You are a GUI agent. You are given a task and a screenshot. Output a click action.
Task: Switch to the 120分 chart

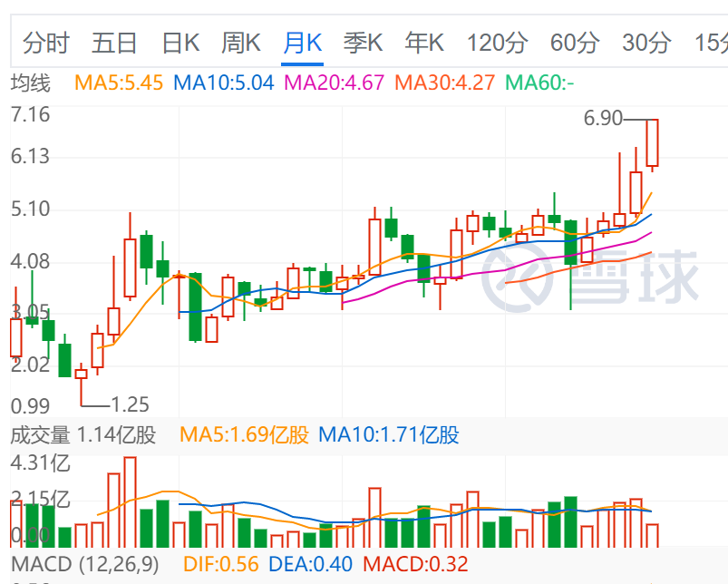pos(497,43)
